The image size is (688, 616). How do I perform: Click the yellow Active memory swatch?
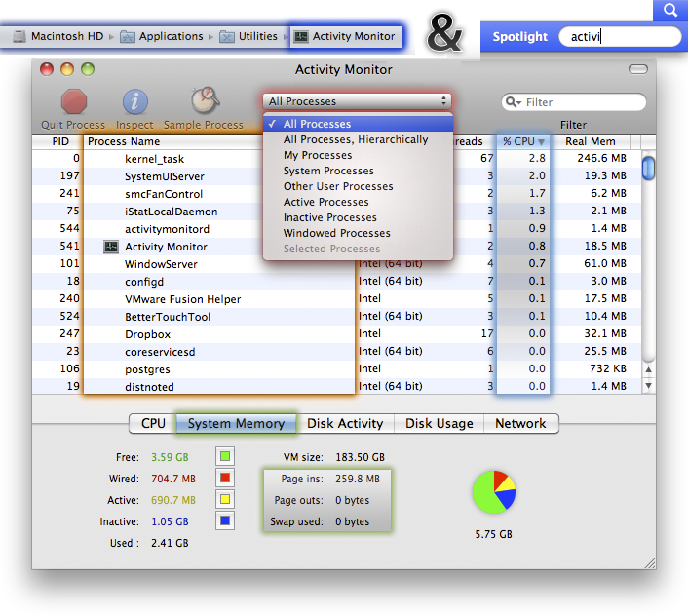(225, 499)
